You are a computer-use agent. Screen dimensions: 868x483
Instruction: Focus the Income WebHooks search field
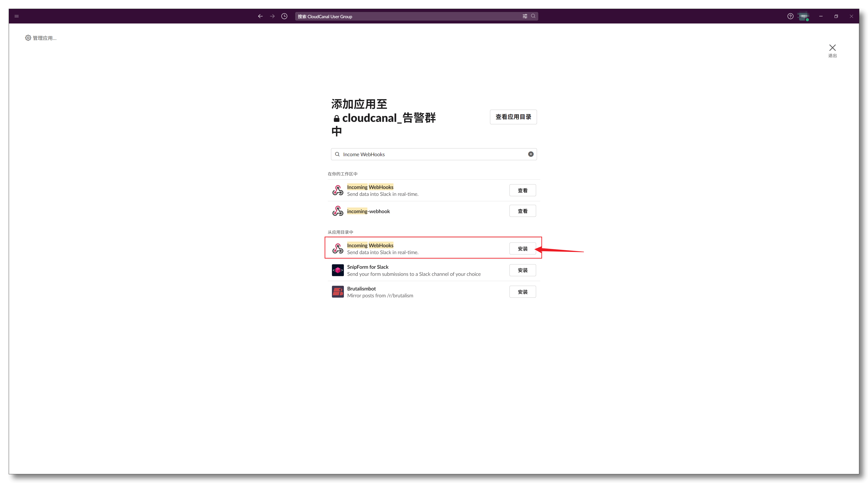[x=434, y=154]
